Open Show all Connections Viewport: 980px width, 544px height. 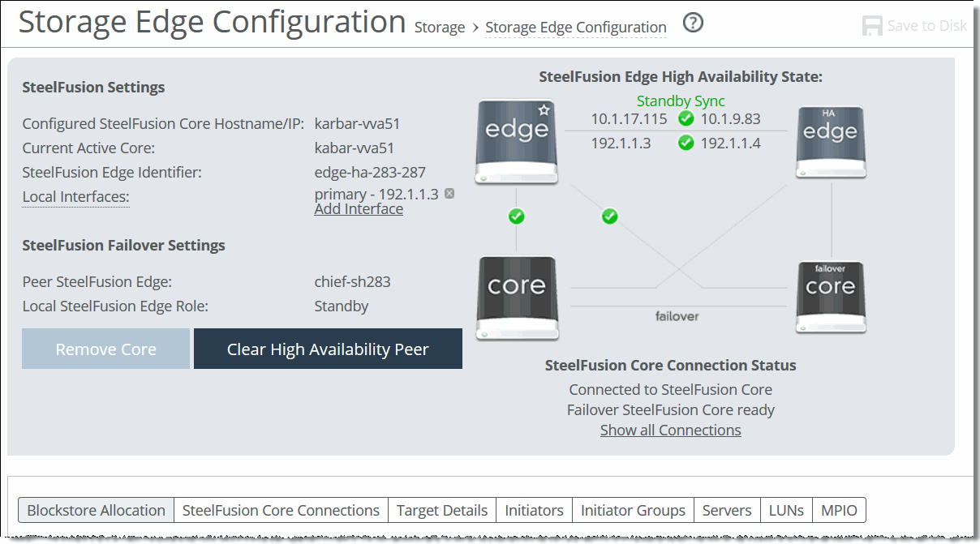click(x=670, y=430)
